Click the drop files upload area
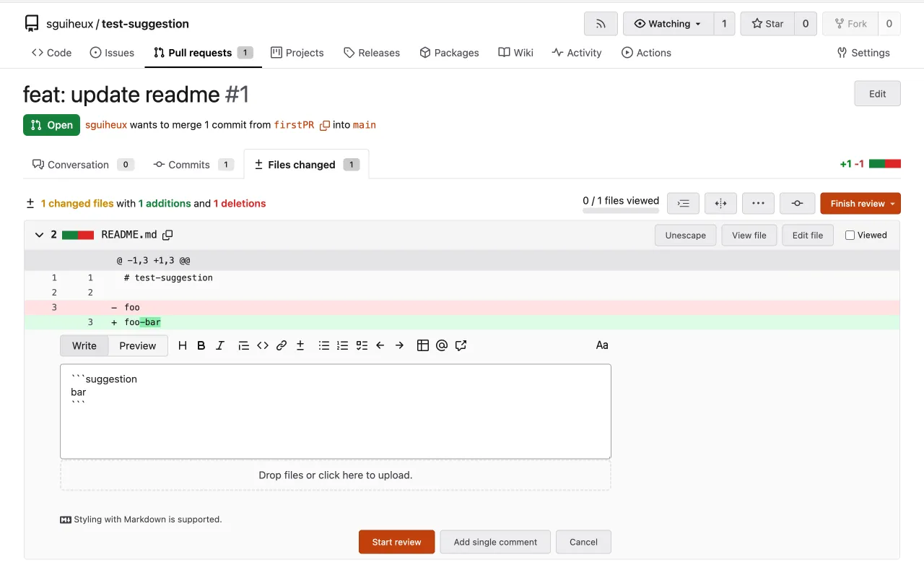Screen dimensions: 924x578 pos(336,475)
